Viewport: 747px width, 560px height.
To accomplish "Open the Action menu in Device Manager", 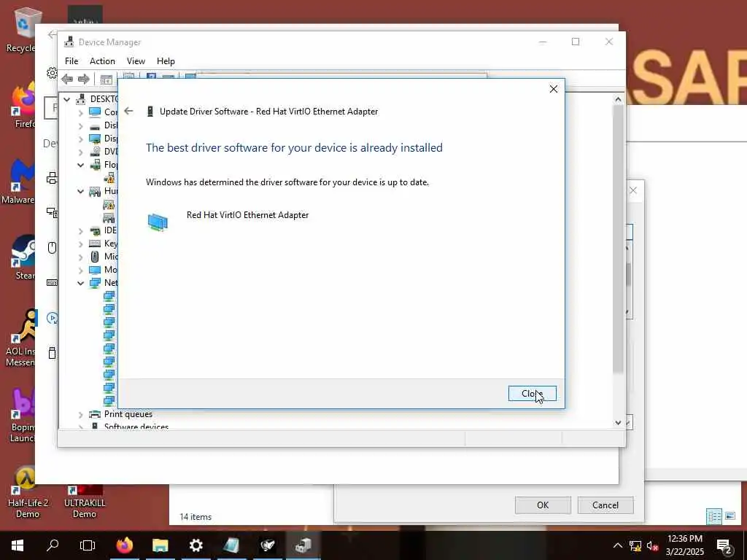I will pos(102,61).
